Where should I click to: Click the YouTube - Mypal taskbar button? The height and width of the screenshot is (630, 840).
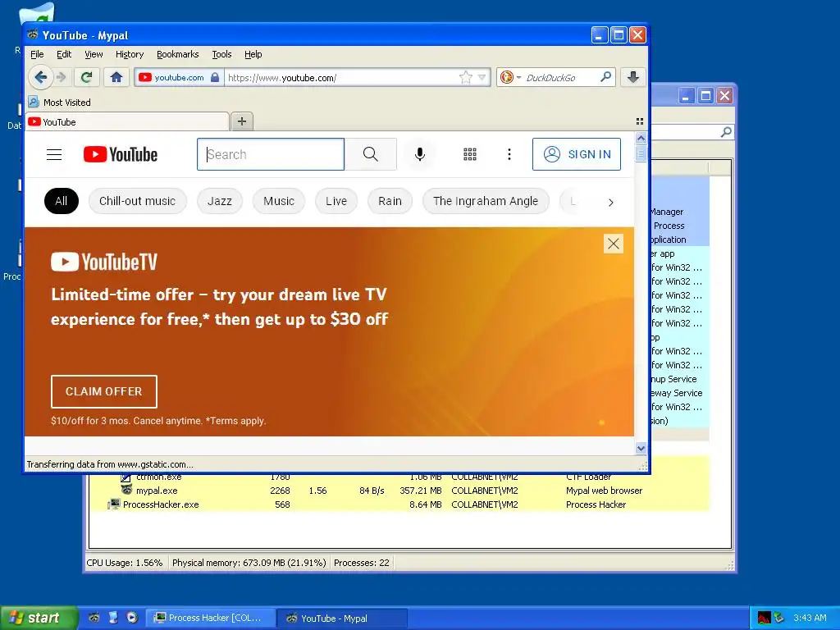coord(342,619)
